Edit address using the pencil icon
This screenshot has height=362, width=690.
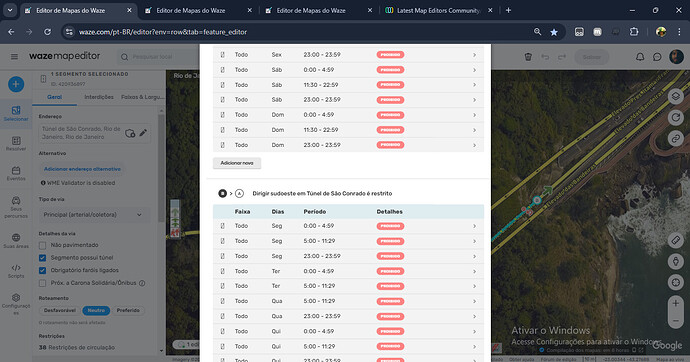click(143, 133)
